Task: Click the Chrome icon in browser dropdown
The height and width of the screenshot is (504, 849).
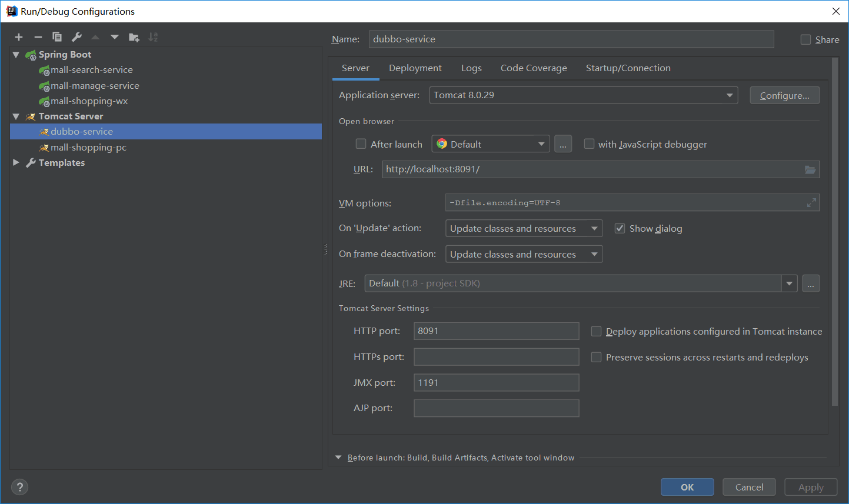Action: pos(442,144)
